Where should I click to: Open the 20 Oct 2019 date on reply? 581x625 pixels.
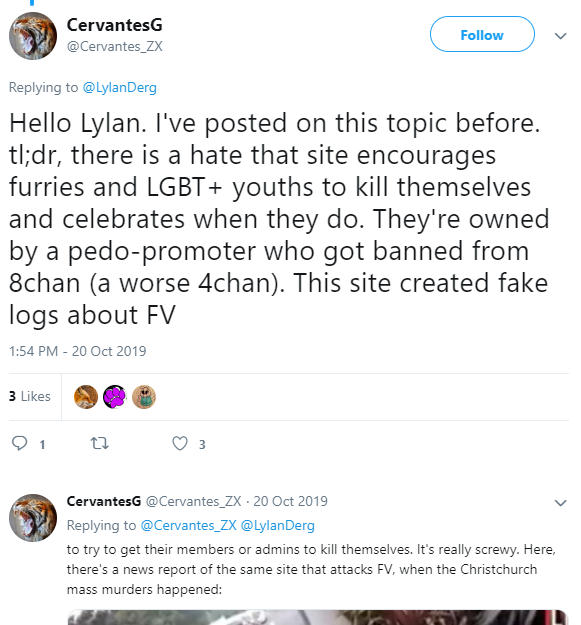click(290, 501)
